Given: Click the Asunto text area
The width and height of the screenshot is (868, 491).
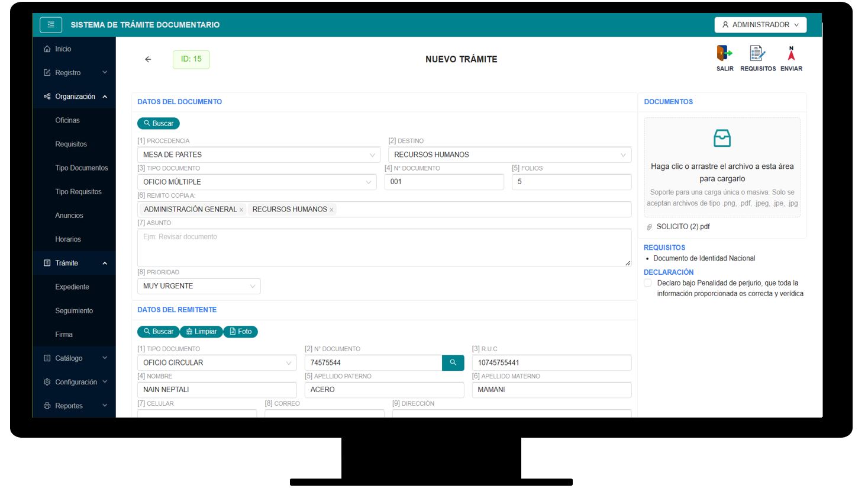Looking at the screenshot, I should (x=384, y=248).
